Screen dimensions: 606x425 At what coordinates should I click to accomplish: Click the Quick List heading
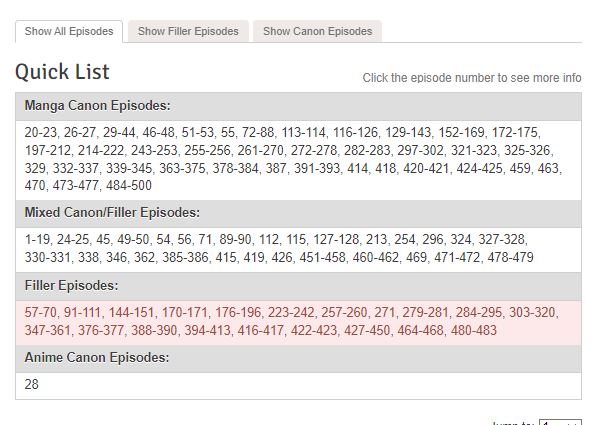click(x=62, y=72)
